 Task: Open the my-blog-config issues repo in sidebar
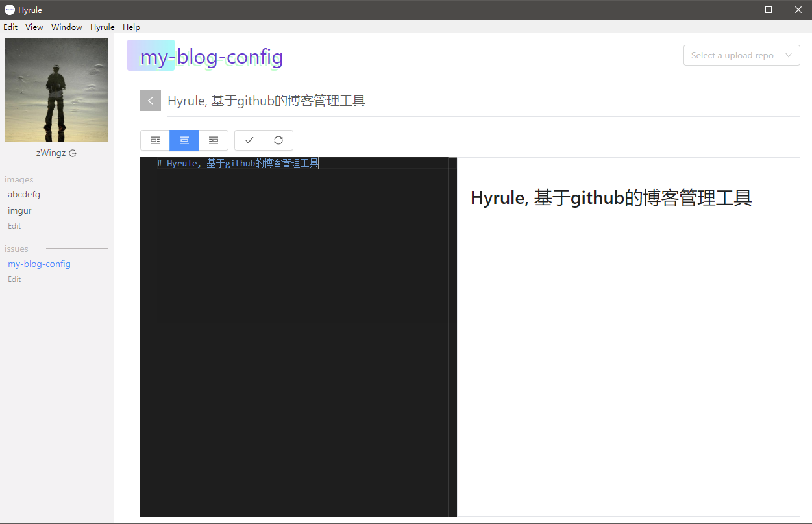click(39, 264)
